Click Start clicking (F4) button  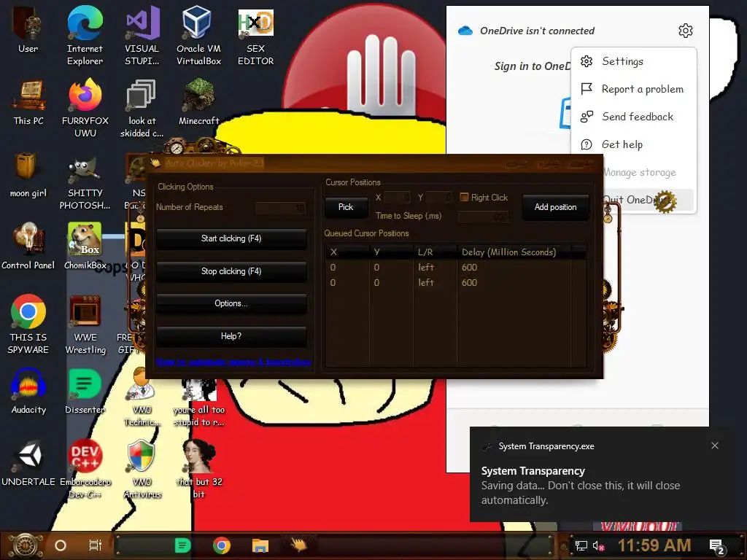pos(231,238)
